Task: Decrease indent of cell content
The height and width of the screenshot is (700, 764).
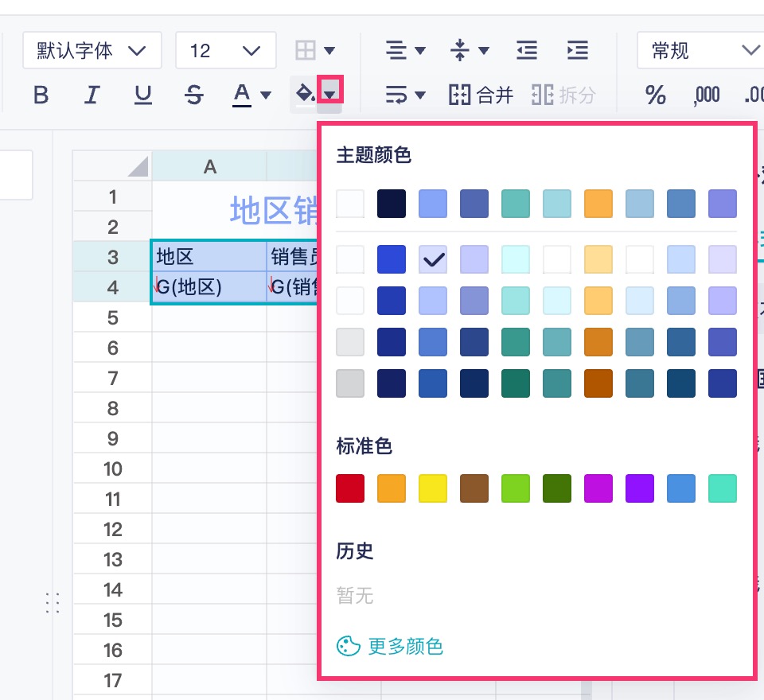Action: coord(527,50)
